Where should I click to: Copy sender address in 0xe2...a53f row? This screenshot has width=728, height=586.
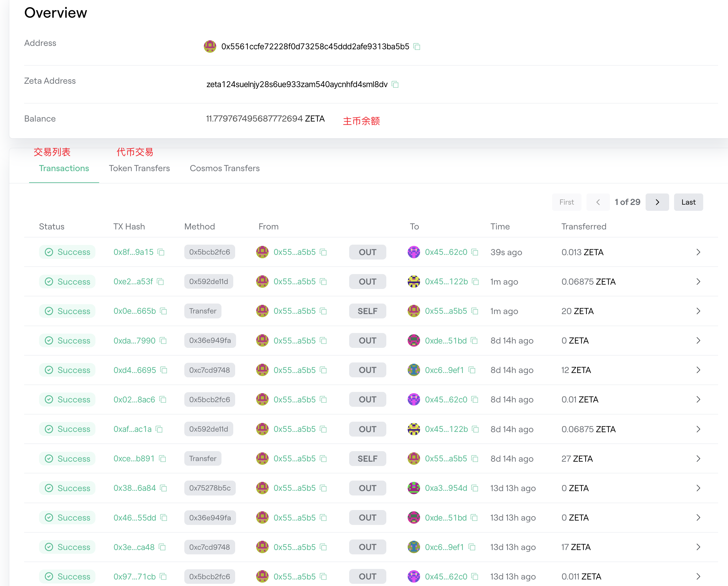coord(323,282)
